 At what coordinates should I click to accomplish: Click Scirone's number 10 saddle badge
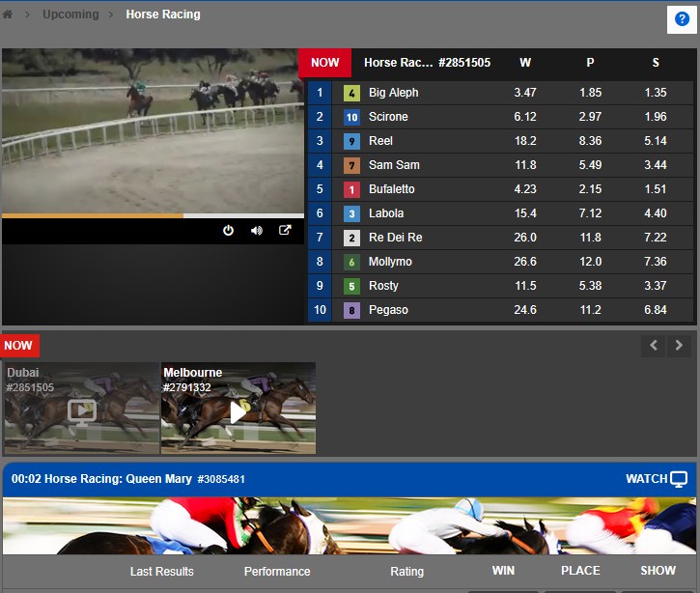coord(351,117)
